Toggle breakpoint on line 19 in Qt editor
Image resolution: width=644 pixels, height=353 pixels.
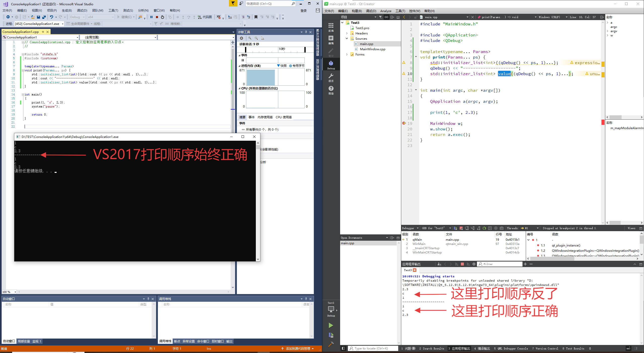click(404, 123)
